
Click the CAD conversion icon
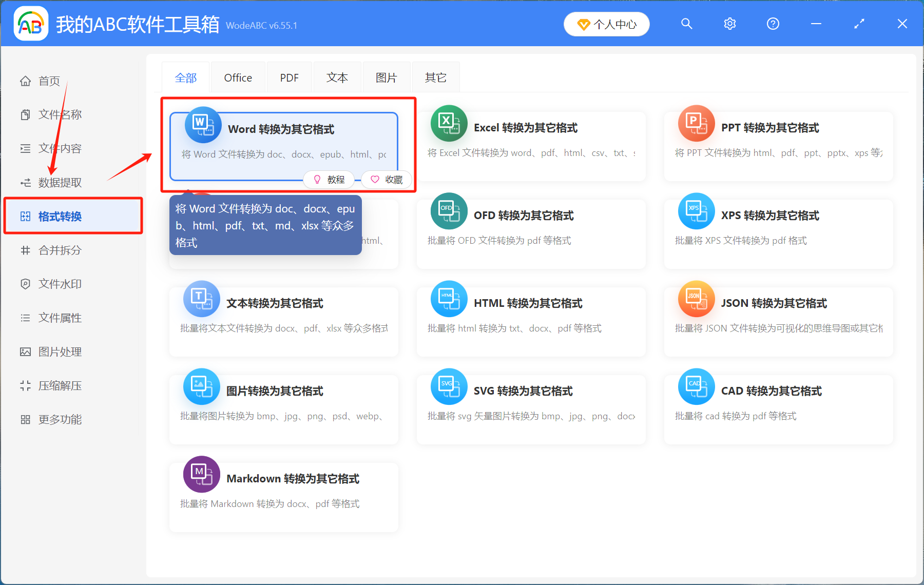click(696, 387)
